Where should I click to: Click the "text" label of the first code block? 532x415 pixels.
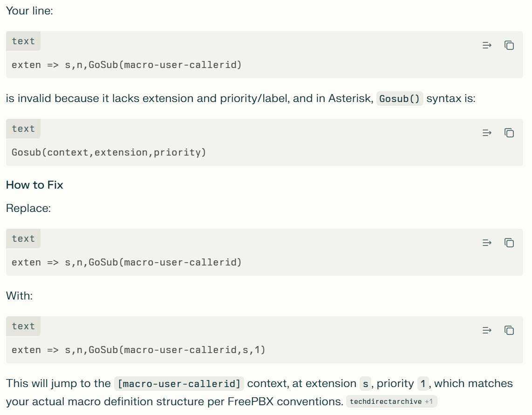coord(23,41)
